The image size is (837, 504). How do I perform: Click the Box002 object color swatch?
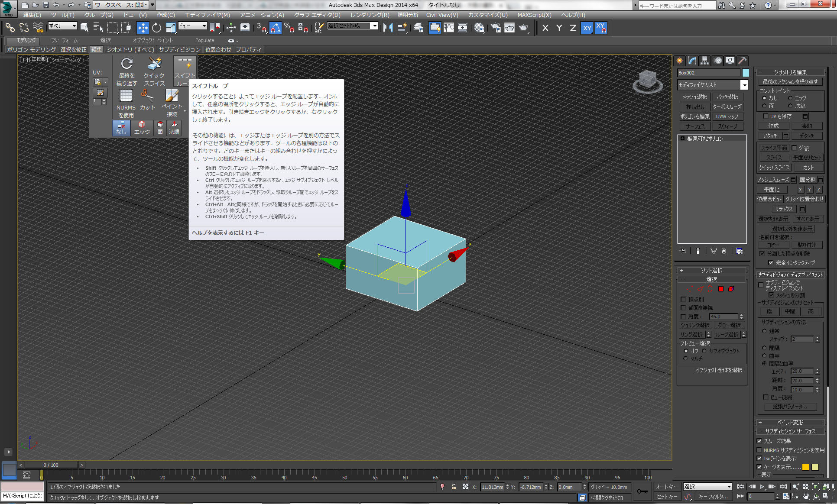point(746,73)
